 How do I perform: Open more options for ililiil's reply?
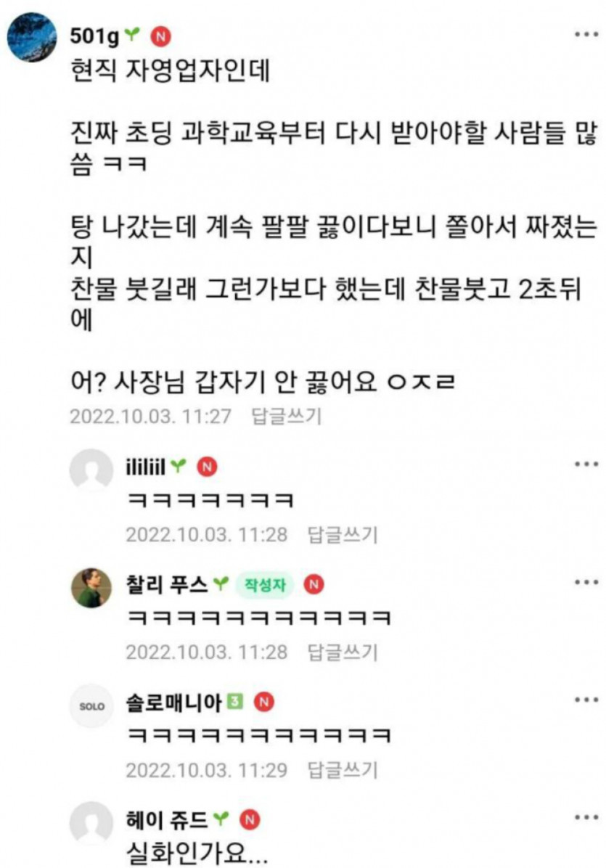coord(586,464)
